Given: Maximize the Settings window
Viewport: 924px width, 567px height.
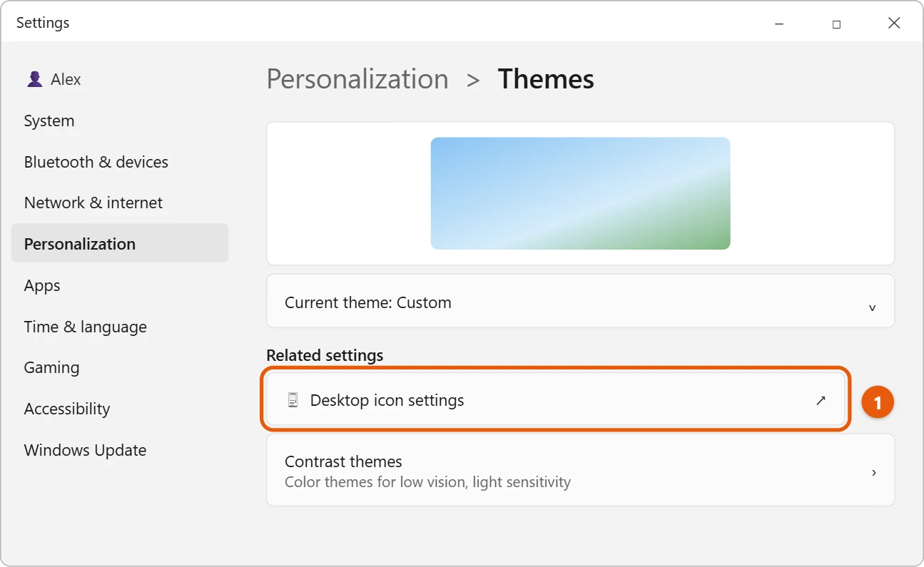Looking at the screenshot, I should [x=836, y=24].
